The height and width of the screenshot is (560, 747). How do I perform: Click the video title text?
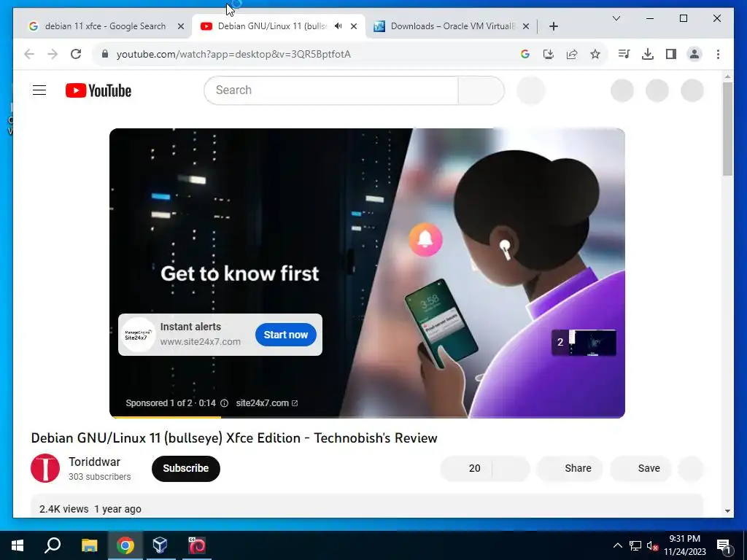(234, 438)
